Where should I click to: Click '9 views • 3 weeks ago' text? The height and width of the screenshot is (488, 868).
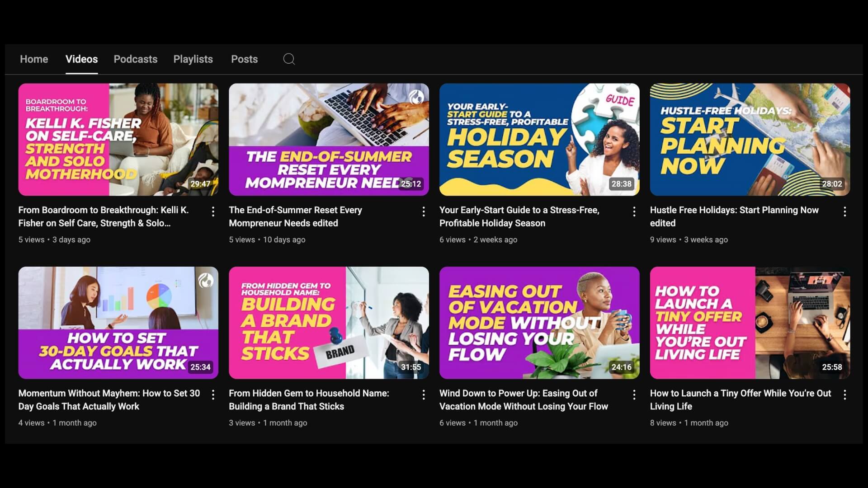(x=689, y=240)
